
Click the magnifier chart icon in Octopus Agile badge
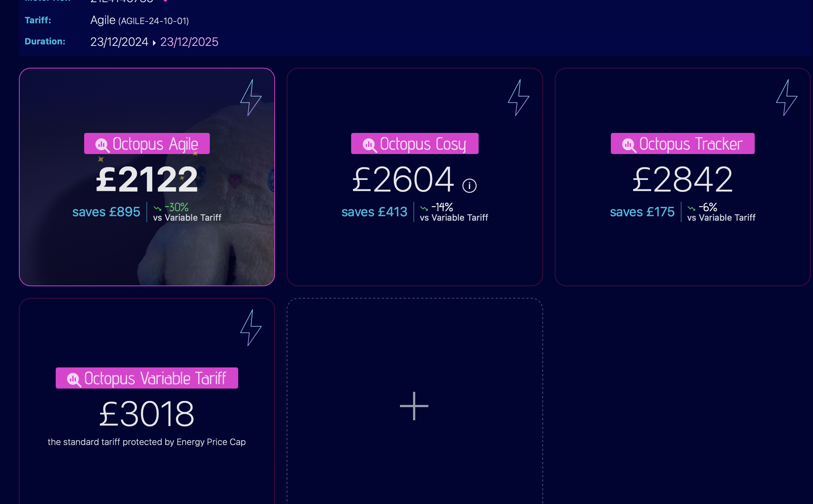point(102,145)
